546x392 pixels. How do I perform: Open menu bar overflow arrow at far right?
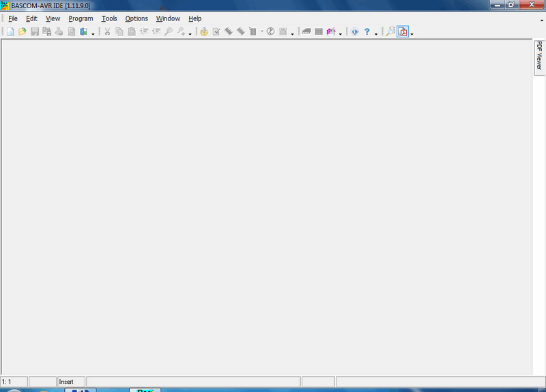(541, 20)
